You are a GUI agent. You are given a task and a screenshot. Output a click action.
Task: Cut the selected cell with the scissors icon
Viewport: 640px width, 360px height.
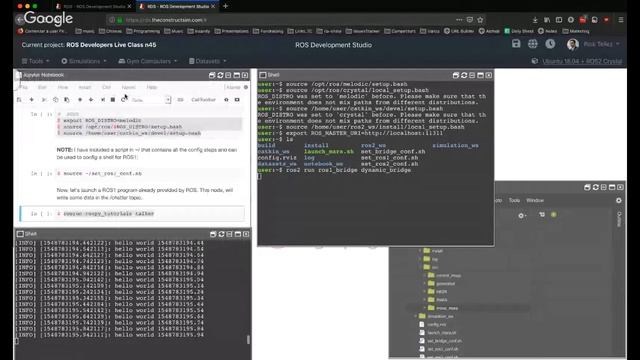click(x=44, y=100)
